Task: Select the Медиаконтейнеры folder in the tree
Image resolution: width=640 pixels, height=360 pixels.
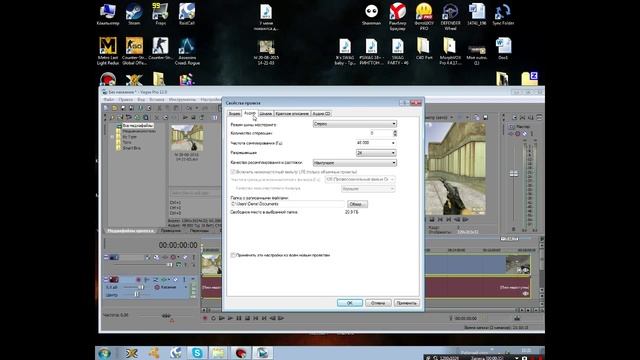Action: (x=139, y=131)
